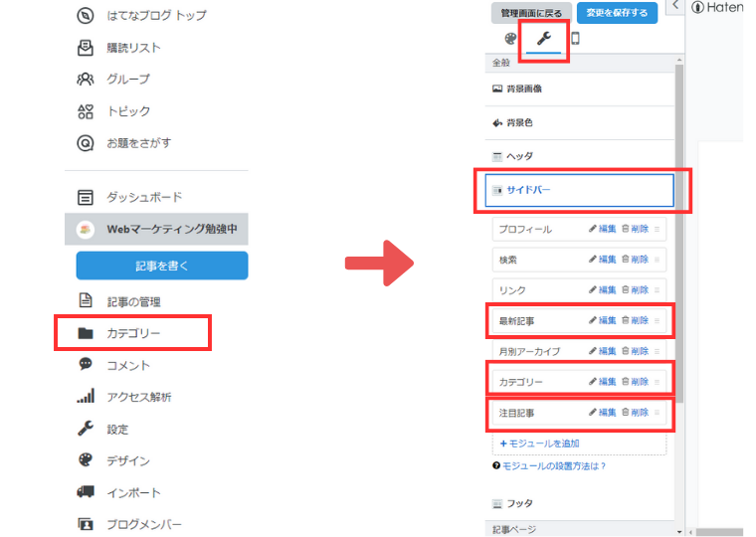
Task: Click the カテゴリー folder icon
Action: (86, 333)
